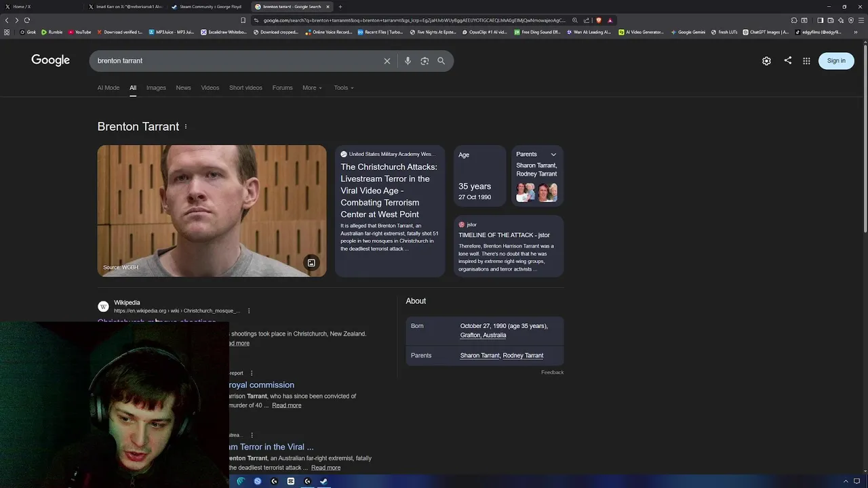The width and height of the screenshot is (868, 488).
Task: Submit search with the magnifier icon
Action: [x=441, y=61]
